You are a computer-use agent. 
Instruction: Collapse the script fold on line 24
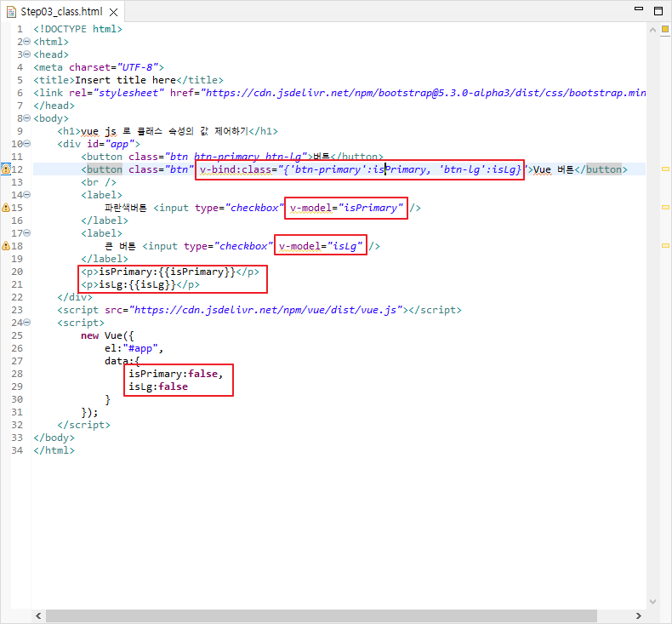pyautogui.click(x=27, y=322)
